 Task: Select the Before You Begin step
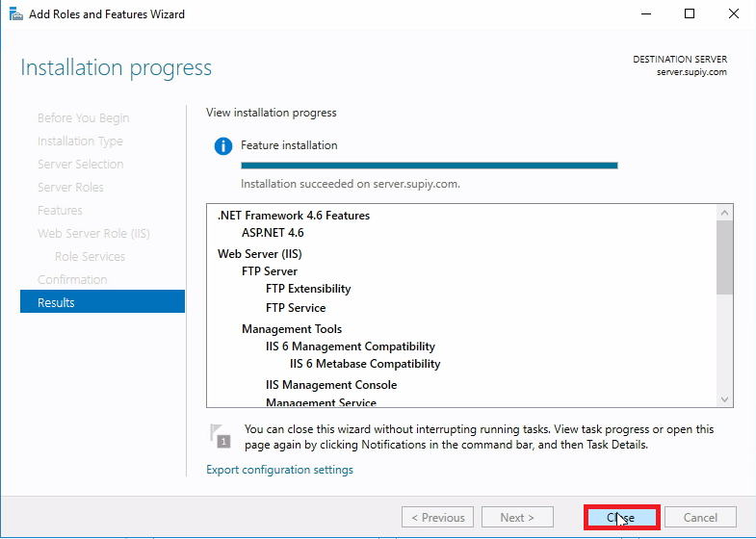point(84,118)
